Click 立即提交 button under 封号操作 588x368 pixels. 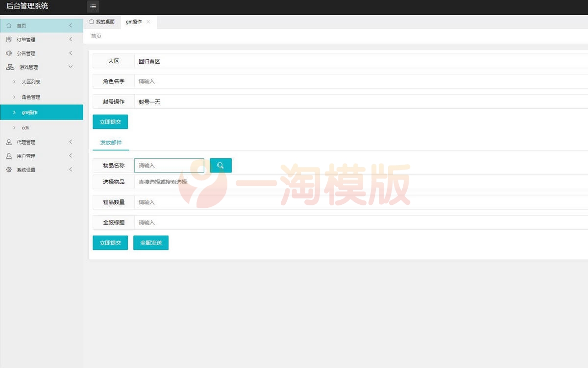pos(110,122)
